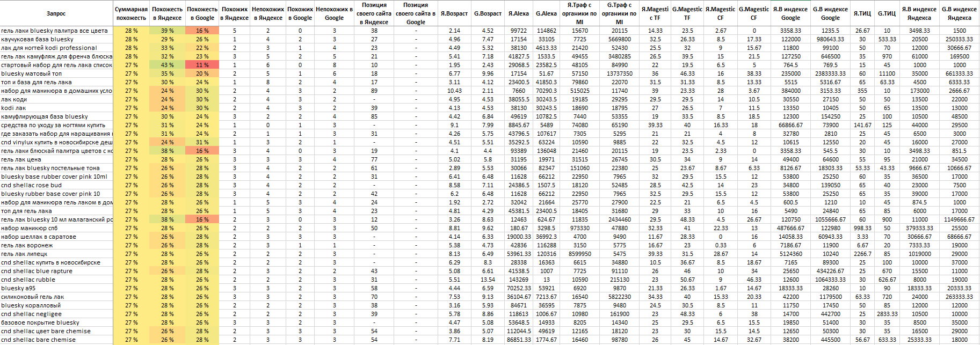Select the 'Похожесть в Google' header cell
The image size is (980, 345).
click(202, 13)
